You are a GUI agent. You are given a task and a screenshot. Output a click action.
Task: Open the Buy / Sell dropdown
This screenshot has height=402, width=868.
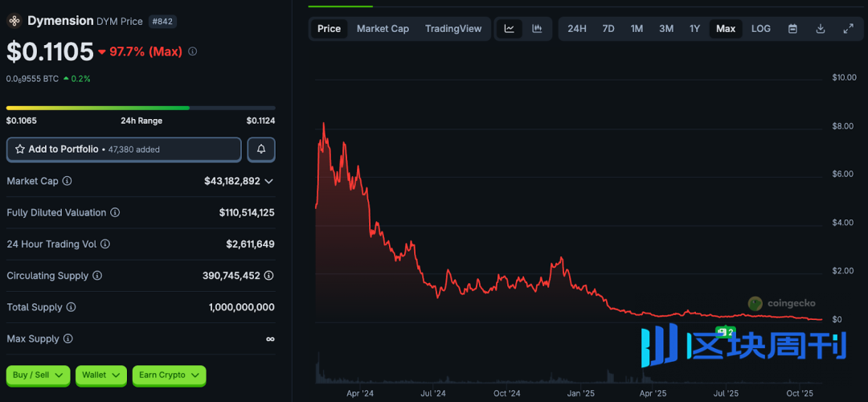pos(38,375)
